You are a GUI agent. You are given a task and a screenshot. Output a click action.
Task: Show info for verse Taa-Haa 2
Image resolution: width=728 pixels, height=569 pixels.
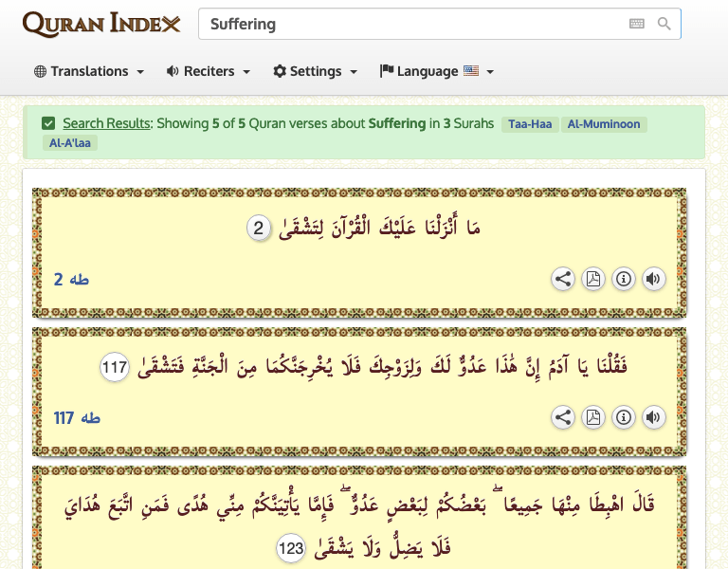click(x=624, y=279)
